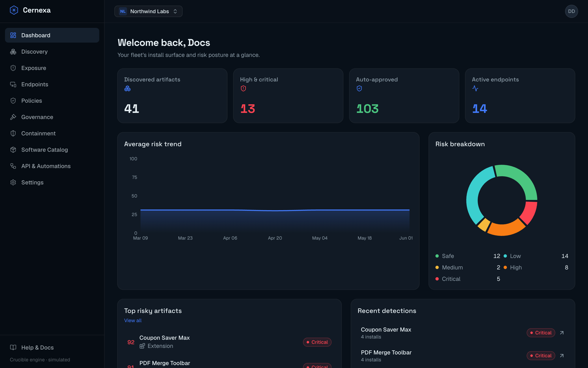Image resolution: width=588 pixels, height=368 pixels.
Task: Click the Settings gear icon in sidebar
Action: [13, 183]
